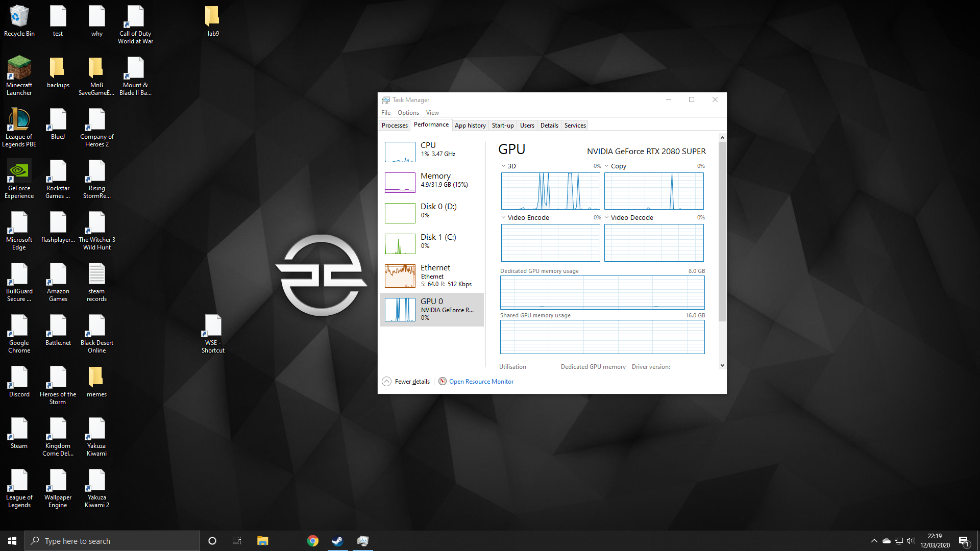
Task: Switch to the Details tab
Action: coord(549,126)
